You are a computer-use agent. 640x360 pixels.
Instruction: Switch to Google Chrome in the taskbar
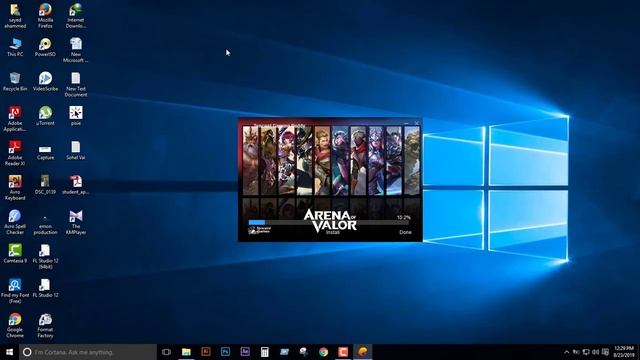323,352
